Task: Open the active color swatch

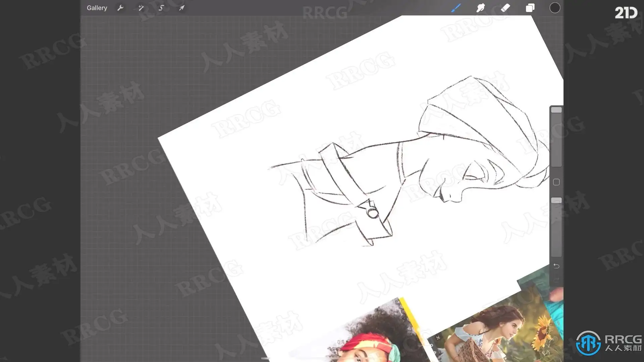Action: [555, 8]
